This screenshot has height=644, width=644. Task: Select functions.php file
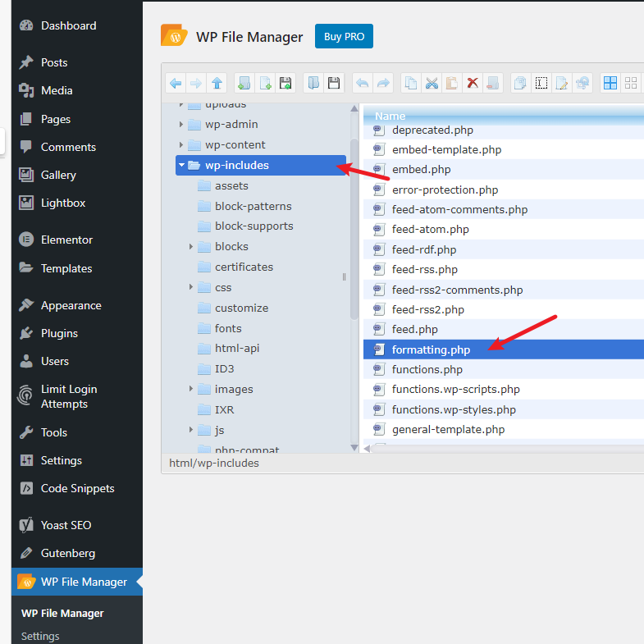(x=504, y=369)
